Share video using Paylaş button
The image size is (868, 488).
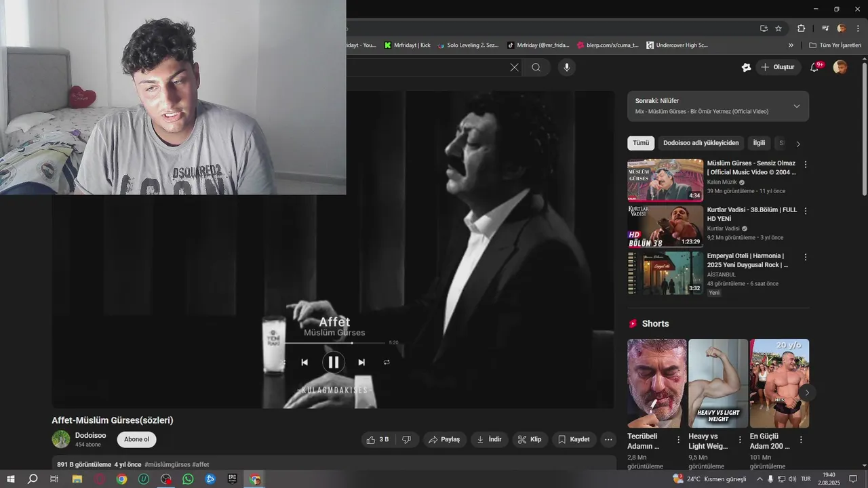click(444, 440)
